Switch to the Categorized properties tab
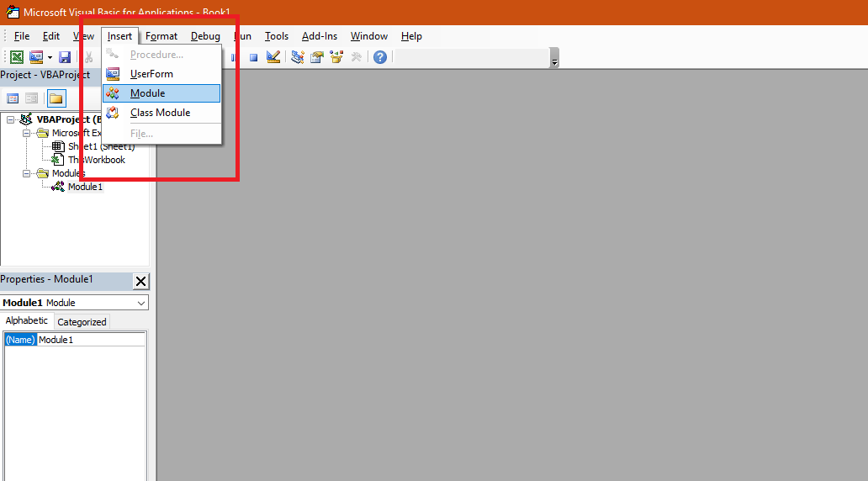Image resolution: width=868 pixels, height=481 pixels. 82,322
